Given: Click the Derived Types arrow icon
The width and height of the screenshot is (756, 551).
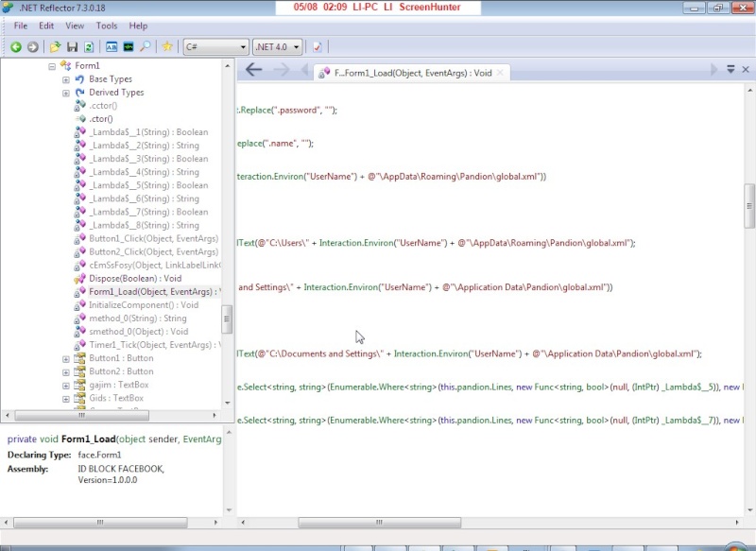Looking at the screenshot, I should (80, 93).
